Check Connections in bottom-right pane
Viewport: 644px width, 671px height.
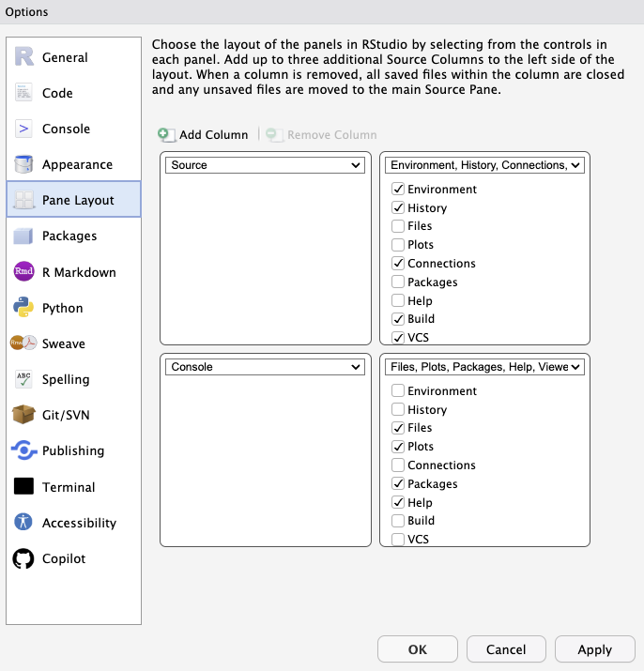pyautogui.click(x=398, y=465)
